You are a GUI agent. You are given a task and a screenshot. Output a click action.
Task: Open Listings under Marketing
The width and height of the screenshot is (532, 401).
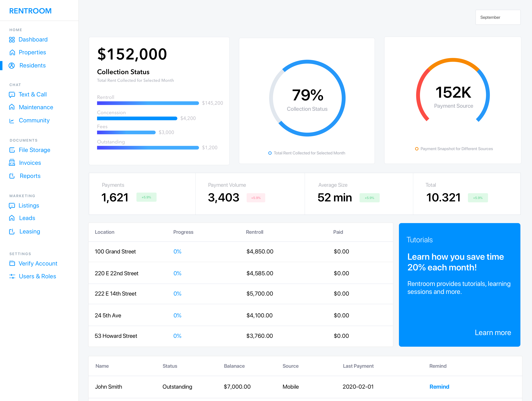29,206
